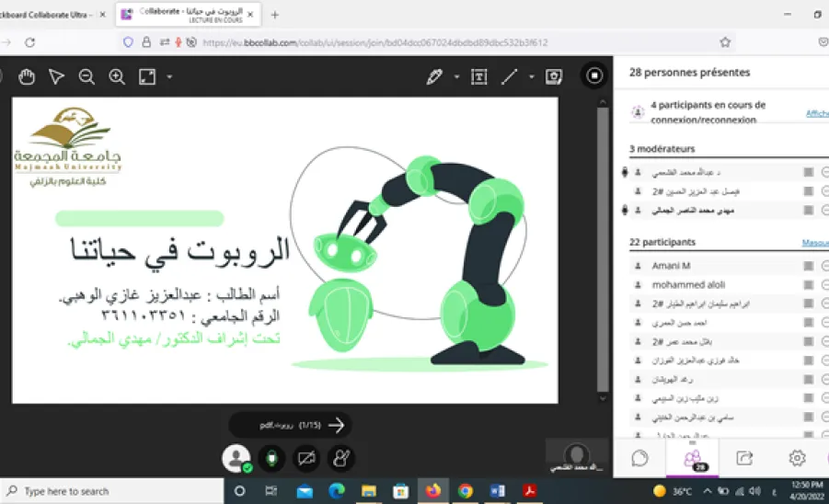Click the 36°C weather widget
The height and width of the screenshot is (504, 829).
click(673, 491)
